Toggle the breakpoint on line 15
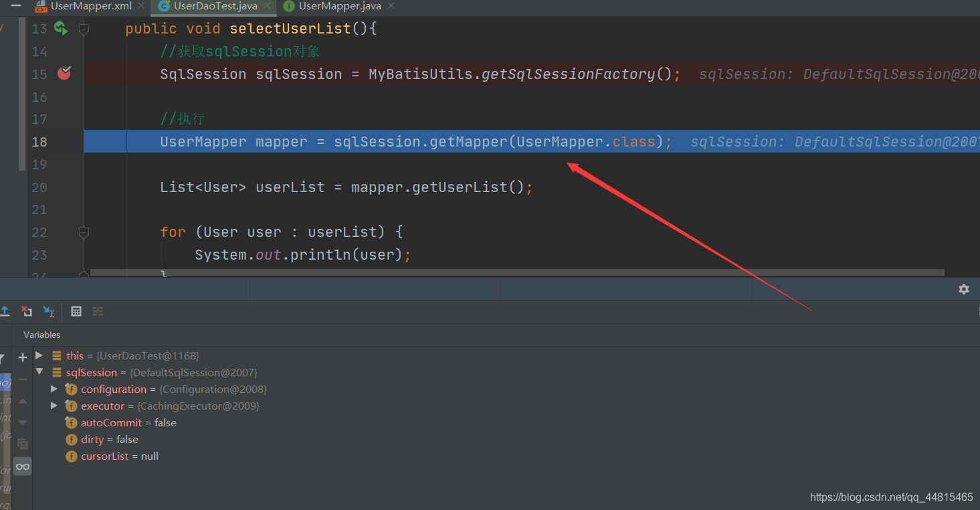The image size is (980, 510). [x=64, y=74]
